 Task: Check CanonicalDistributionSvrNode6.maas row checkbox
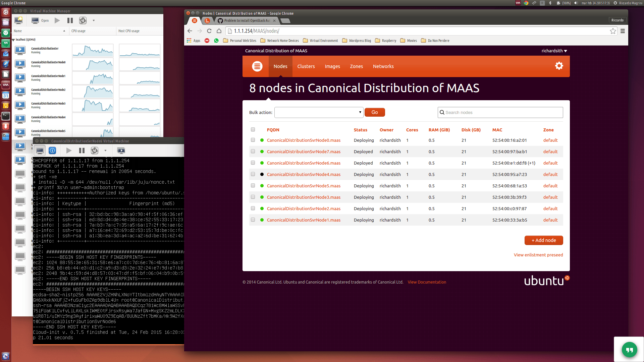point(253,163)
